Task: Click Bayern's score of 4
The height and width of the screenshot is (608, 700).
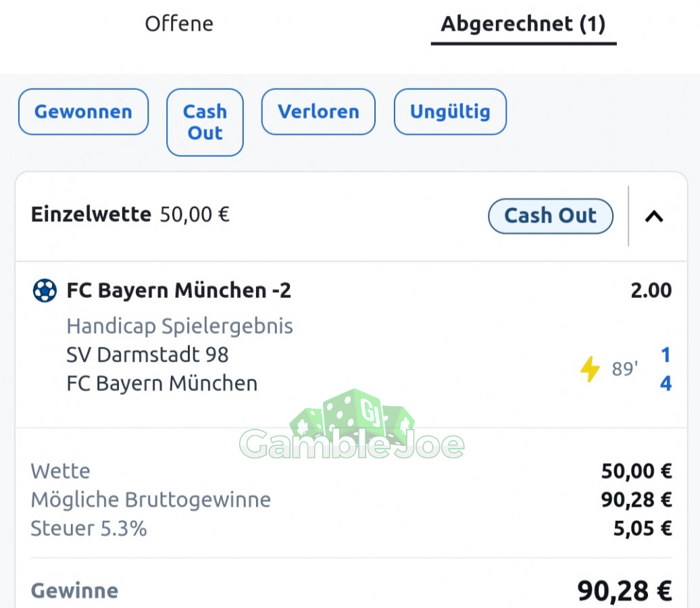Action: tap(666, 384)
